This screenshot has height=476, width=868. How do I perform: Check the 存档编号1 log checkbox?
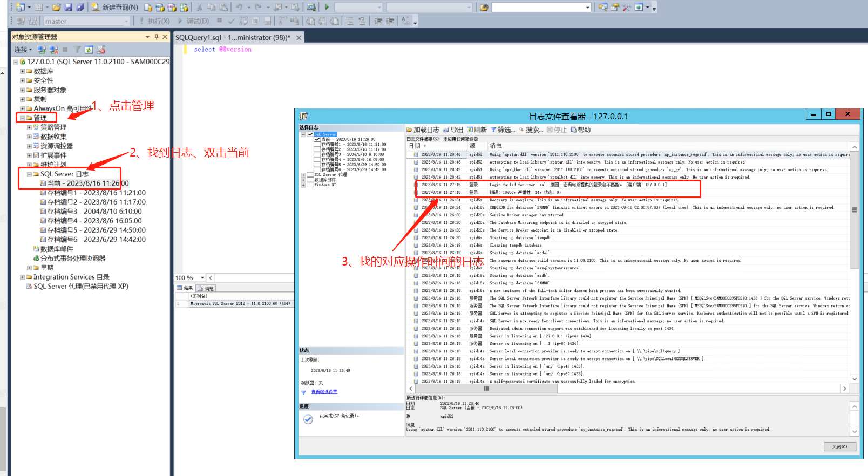317,144
